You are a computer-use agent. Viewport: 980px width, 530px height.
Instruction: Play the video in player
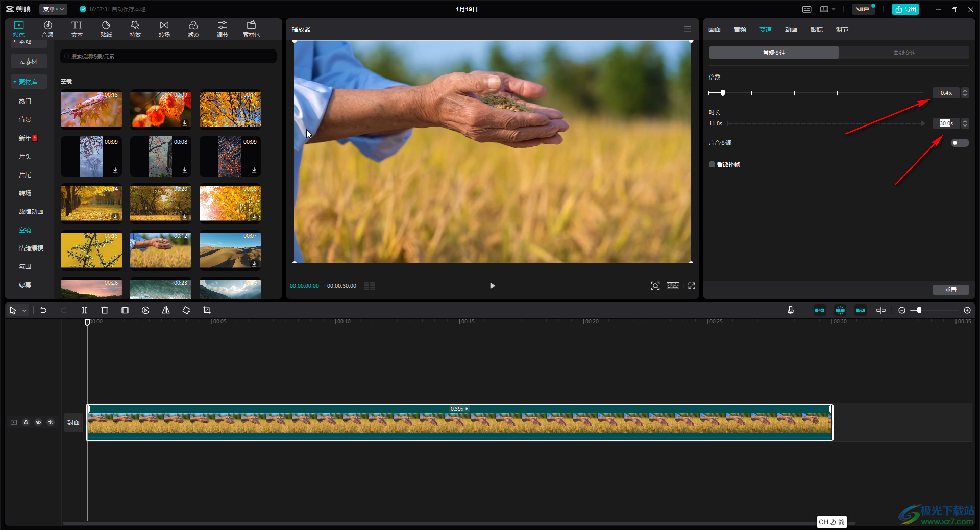pyautogui.click(x=493, y=286)
